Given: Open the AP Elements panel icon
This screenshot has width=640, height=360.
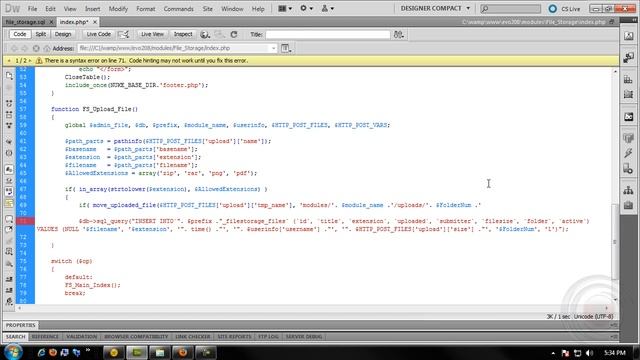Looking at the screenshot, I should pos(629,95).
